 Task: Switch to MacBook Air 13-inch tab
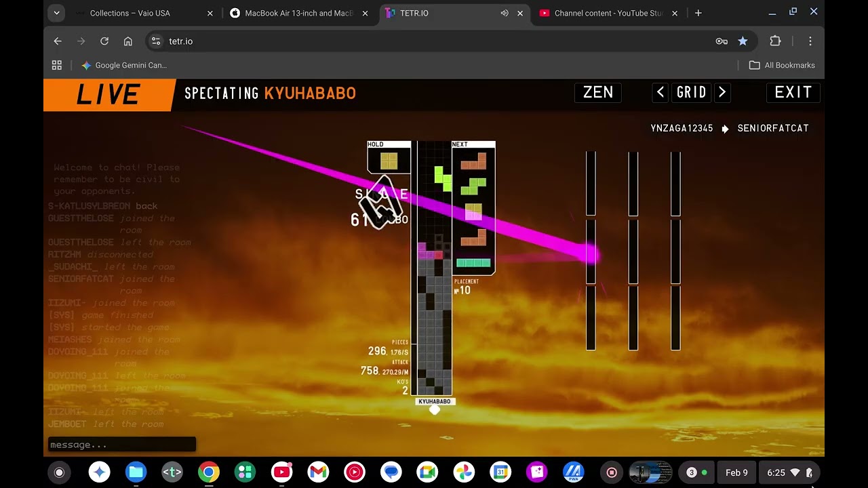pos(298,13)
